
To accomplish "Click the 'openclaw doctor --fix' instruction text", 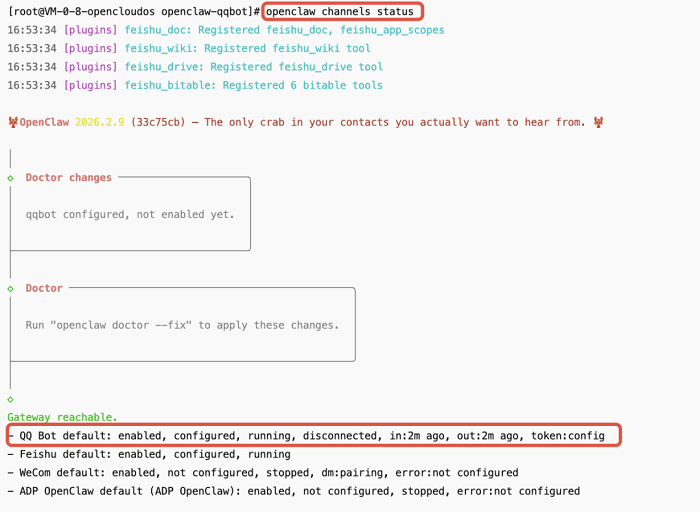I will point(182,325).
